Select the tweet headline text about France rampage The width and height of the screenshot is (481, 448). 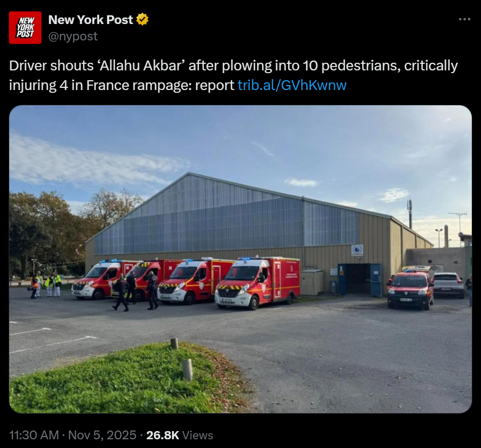pos(233,75)
